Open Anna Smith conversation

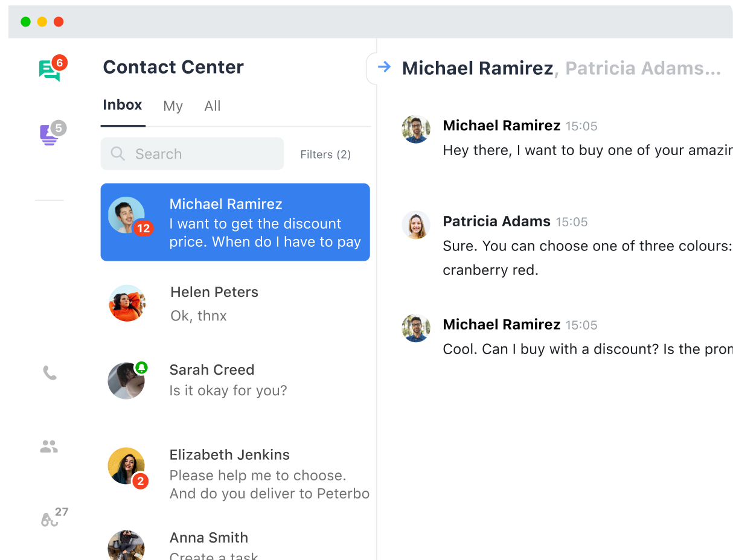pos(235,544)
